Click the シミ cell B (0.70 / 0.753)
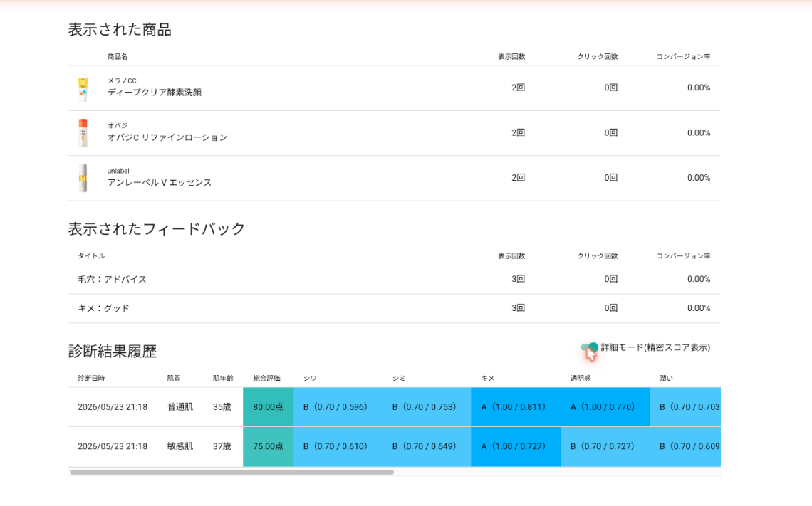 [x=427, y=407]
